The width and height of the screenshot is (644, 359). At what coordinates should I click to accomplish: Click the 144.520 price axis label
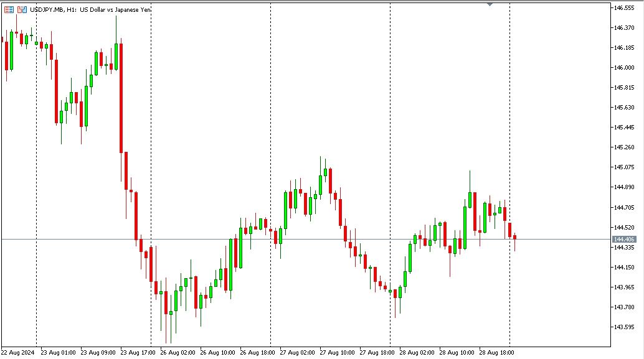(624, 227)
